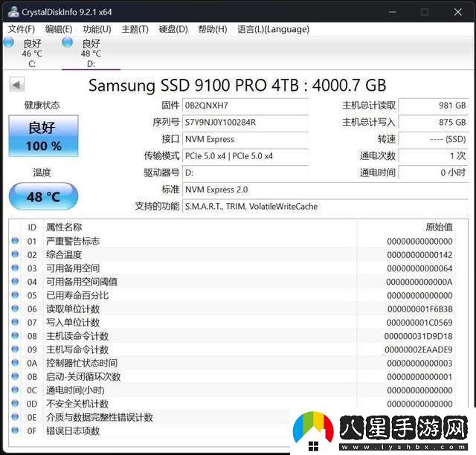
Task: Click status dot of row 0C 通电时间(小时)
Action: pos(15,390)
